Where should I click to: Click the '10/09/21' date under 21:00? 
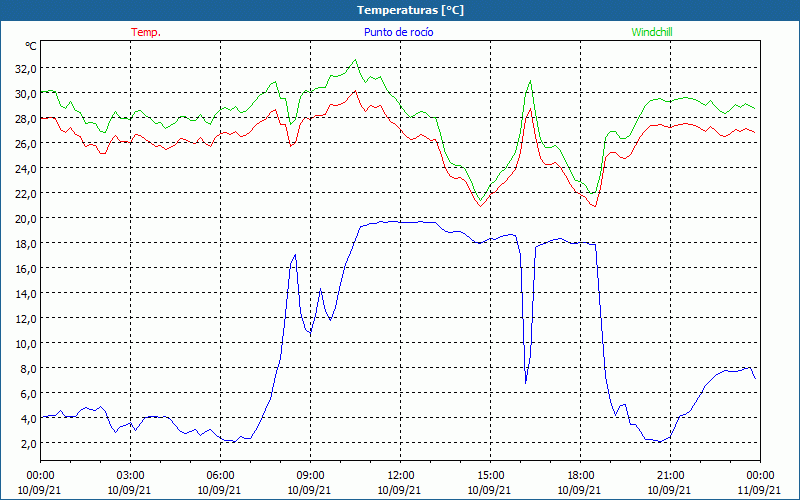coord(669,490)
